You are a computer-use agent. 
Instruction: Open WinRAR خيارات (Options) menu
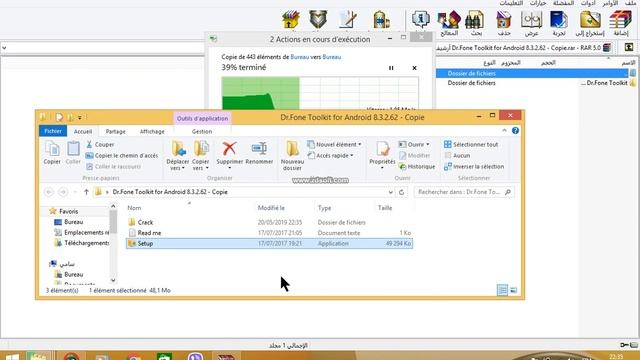(x=538, y=3)
